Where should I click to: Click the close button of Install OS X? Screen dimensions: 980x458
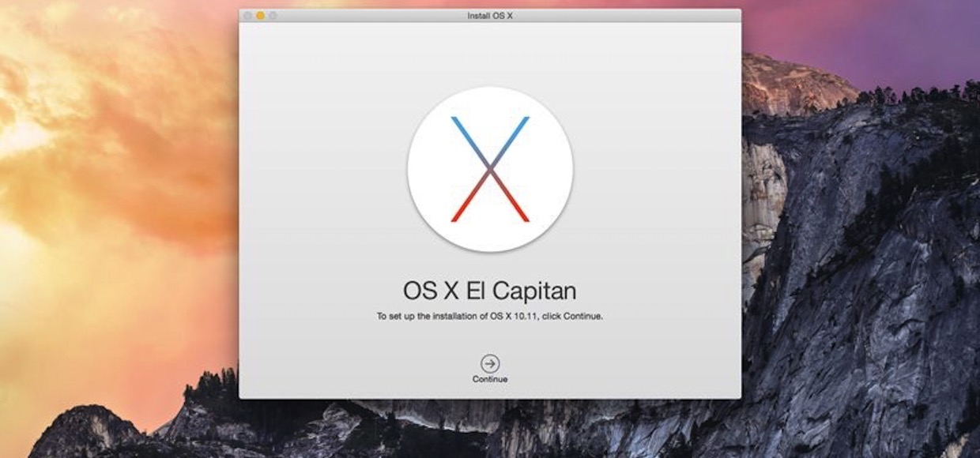tap(247, 16)
